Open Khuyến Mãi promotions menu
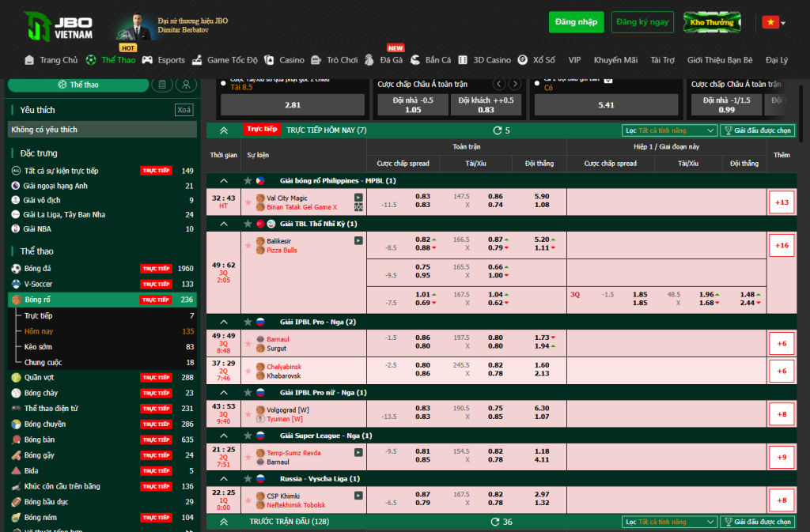Screen dimensions: 810x532 [x=615, y=60]
